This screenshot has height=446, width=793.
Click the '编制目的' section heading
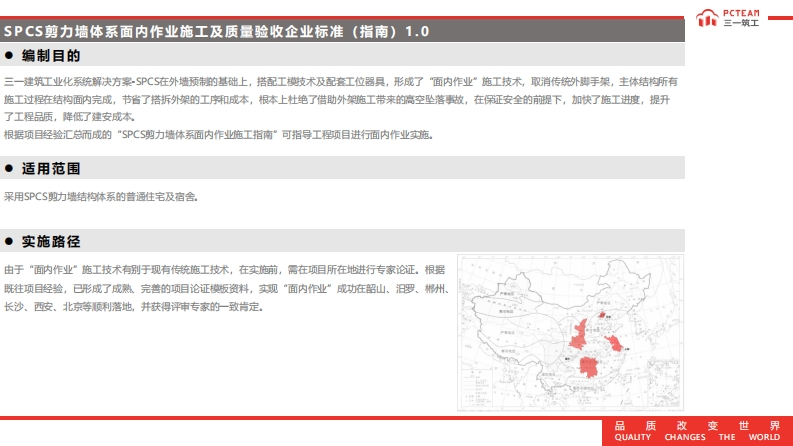[51, 56]
